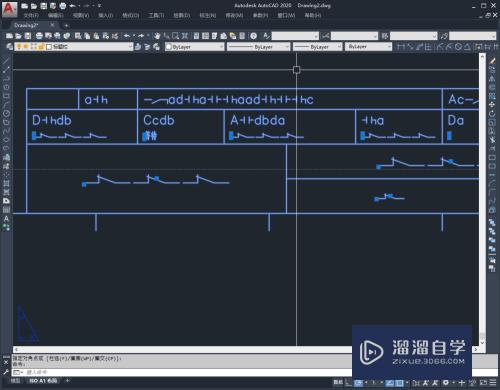Click the Plot icon in standard toolbar
Screen dimensions: 500x390
click(39, 36)
